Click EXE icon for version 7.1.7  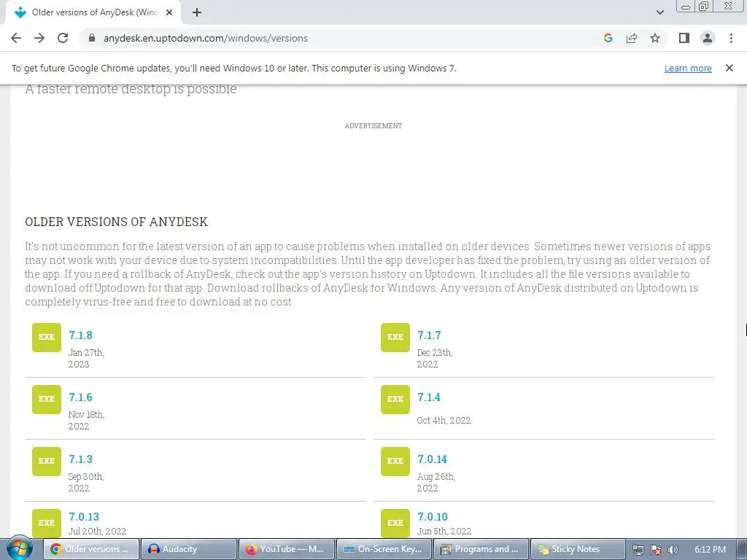395,337
